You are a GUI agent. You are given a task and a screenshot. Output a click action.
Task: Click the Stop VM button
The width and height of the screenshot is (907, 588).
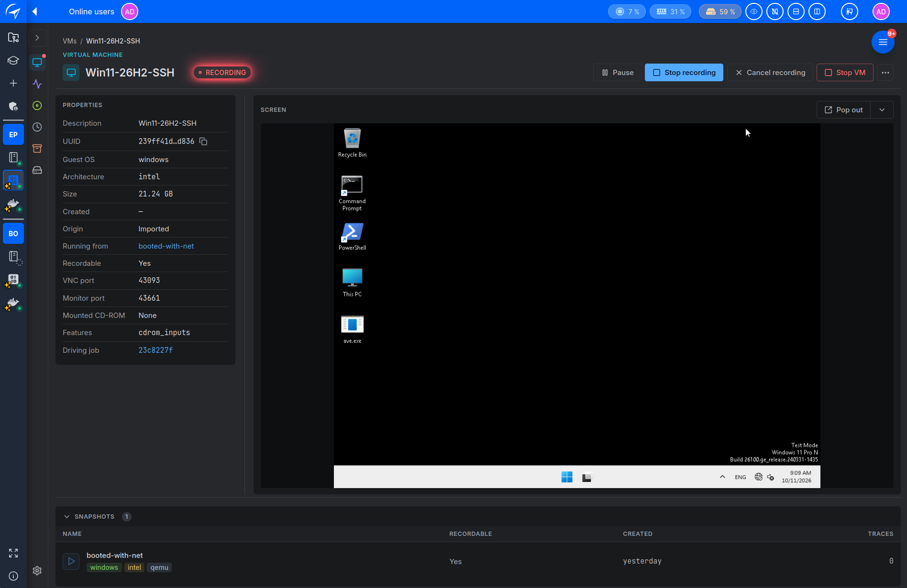845,73
